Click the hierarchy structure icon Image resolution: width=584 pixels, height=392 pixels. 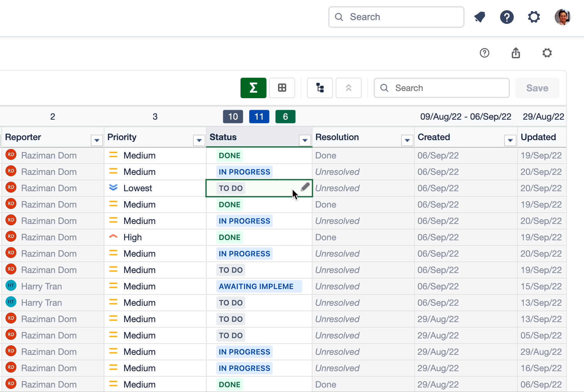click(x=320, y=88)
